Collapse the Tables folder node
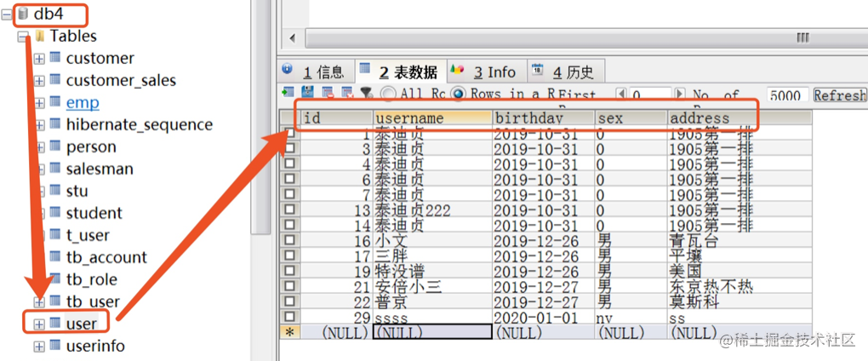This screenshot has height=361, width=868. click(x=23, y=37)
